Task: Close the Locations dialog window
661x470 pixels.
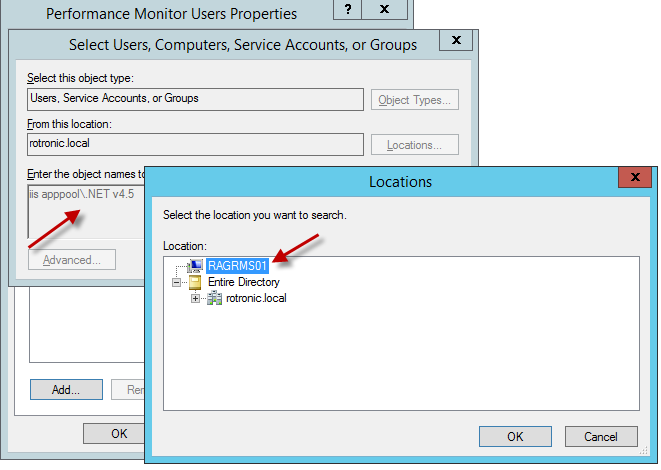Action: click(635, 177)
